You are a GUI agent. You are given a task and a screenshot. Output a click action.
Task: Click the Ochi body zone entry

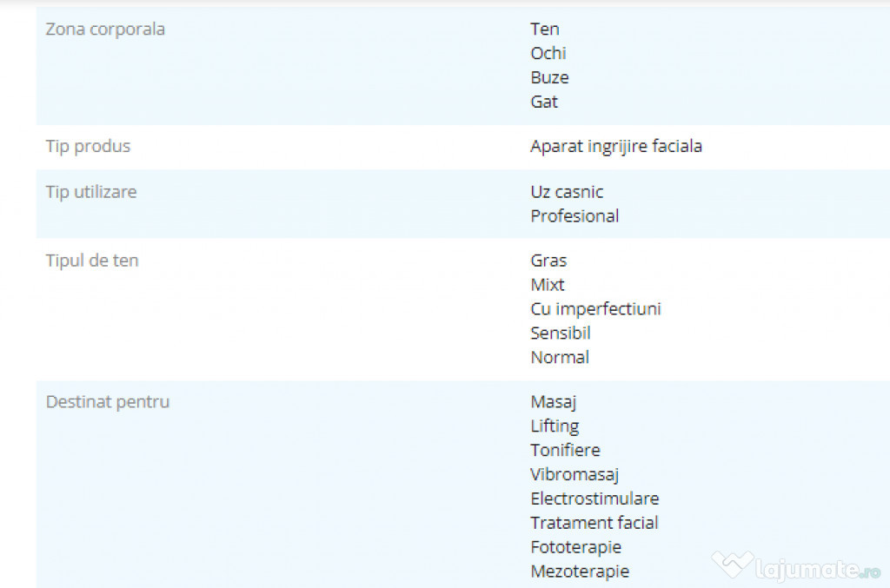pos(548,53)
